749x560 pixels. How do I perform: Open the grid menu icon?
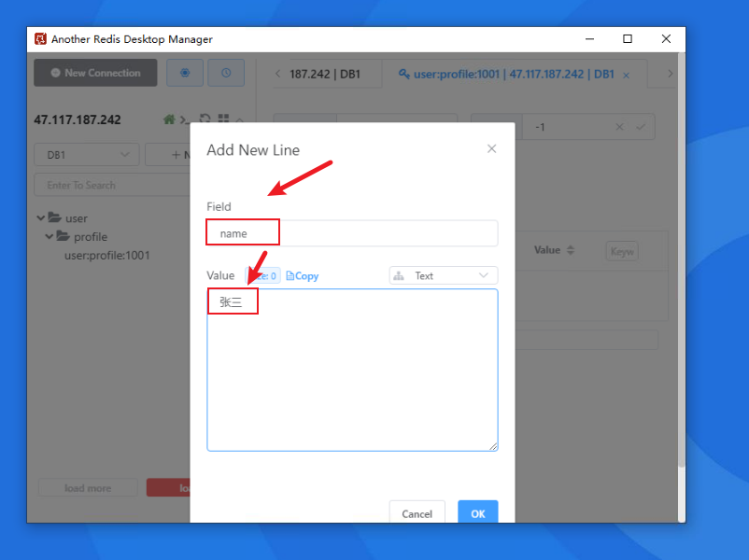coord(223,119)
